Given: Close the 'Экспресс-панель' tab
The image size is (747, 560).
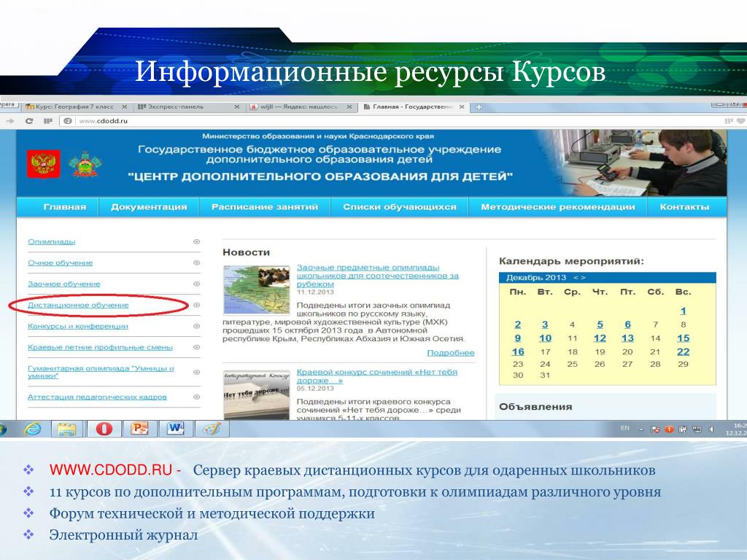Looking at the screenshot, I should point(237,106).
